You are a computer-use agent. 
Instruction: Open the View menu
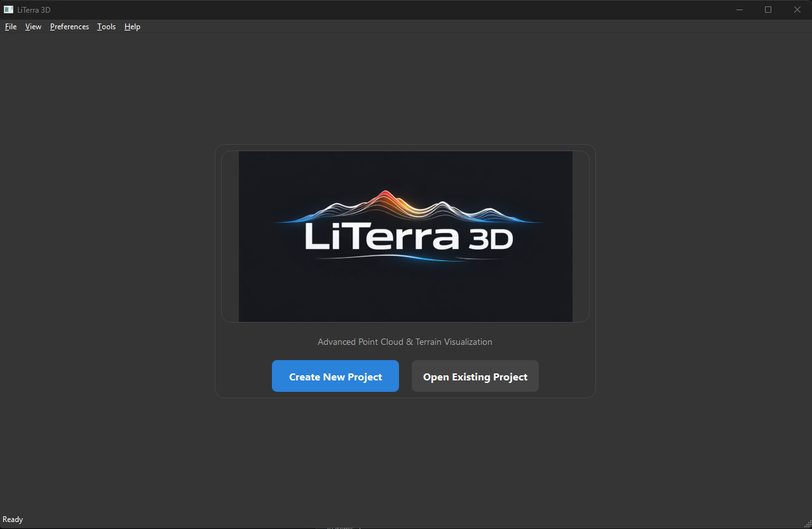click(32, 27)
